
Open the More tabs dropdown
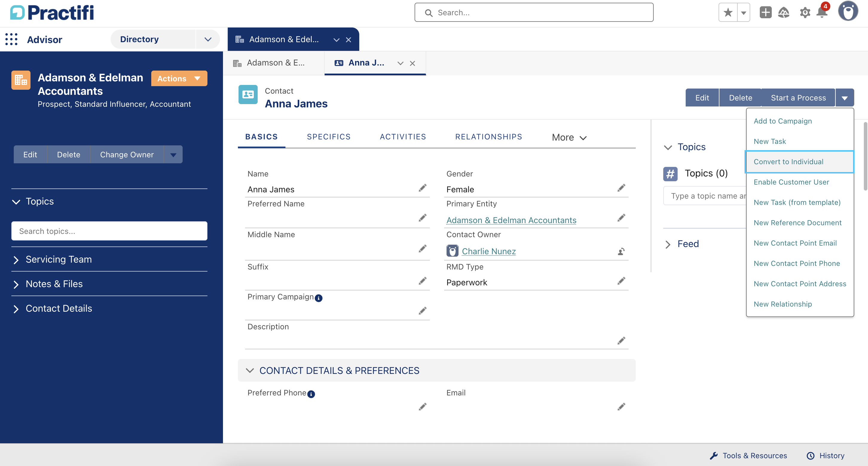569,138
